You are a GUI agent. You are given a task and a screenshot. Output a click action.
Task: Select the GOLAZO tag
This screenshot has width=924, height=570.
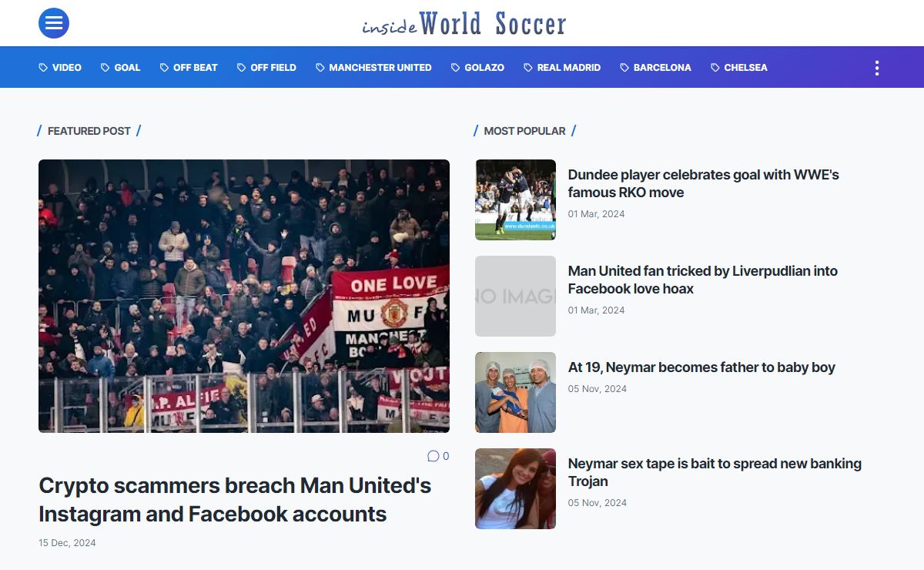pyautogui.click(x=477, y=68)
